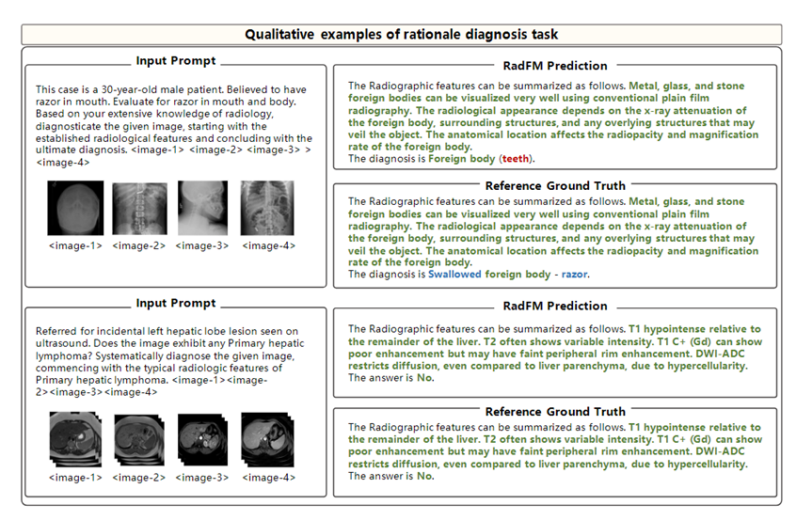Click the frontal skull X-ray thumbnail
Viewport: 812px width, 520px height.
75,208
